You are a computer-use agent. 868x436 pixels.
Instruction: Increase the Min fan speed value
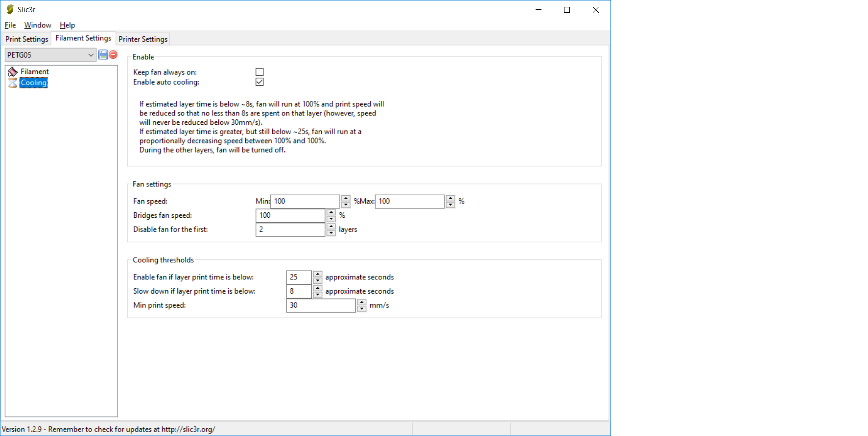[346, 198]
